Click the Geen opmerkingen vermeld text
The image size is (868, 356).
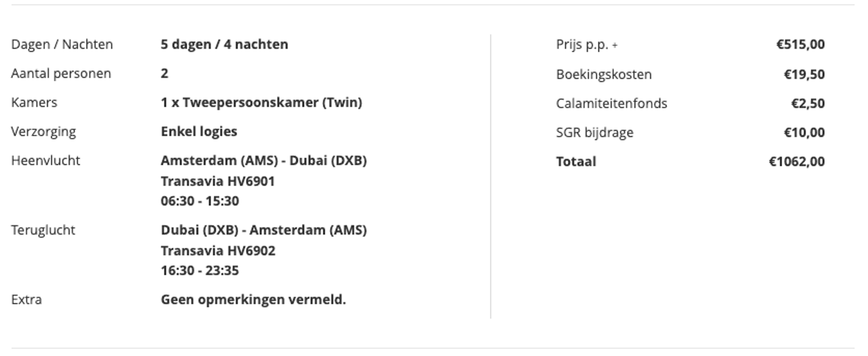click(253, 300)
